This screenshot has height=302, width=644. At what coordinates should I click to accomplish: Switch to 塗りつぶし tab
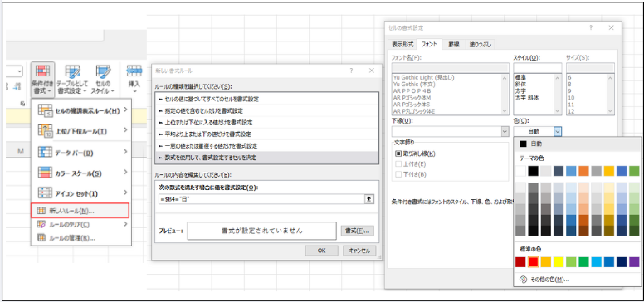pyautogui.click(x=481, y=44)
